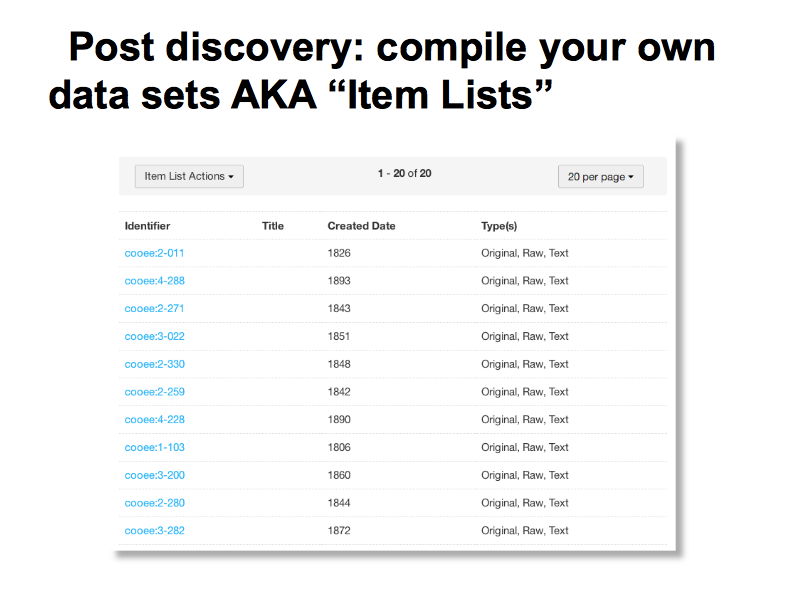Viewport: 800px width, 600px height.
Task: Click the Identifier column header
Action: point(147,226)
